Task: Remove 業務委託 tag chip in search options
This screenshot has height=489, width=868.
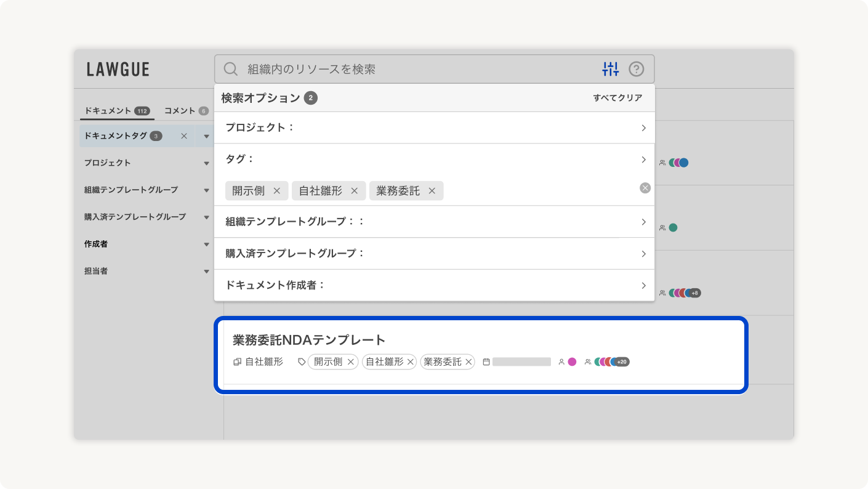Action: [x=432, y=191]
